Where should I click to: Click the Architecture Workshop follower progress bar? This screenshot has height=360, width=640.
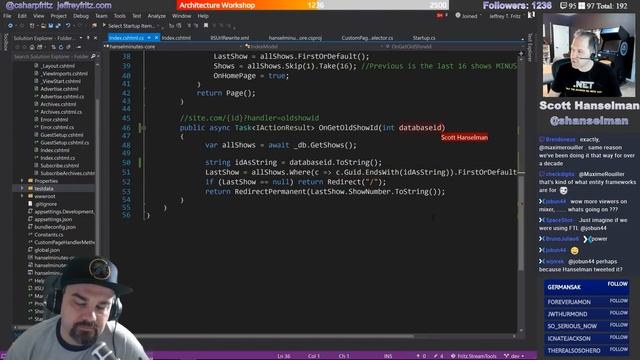[313, 5]
